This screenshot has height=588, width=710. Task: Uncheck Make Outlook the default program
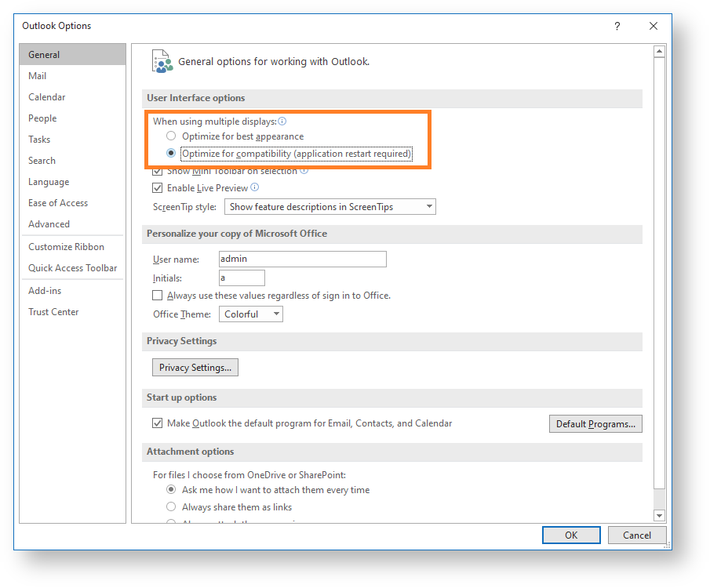coord(158,423)
